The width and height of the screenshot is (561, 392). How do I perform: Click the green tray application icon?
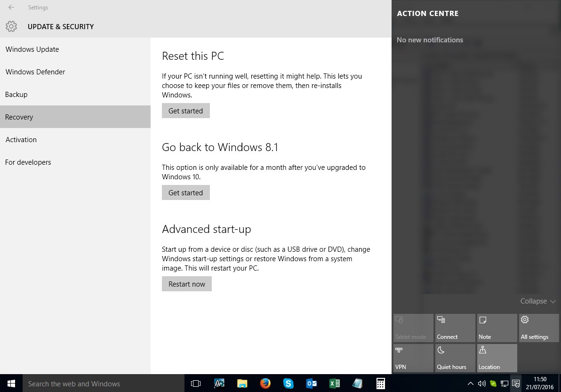point(493,384)
